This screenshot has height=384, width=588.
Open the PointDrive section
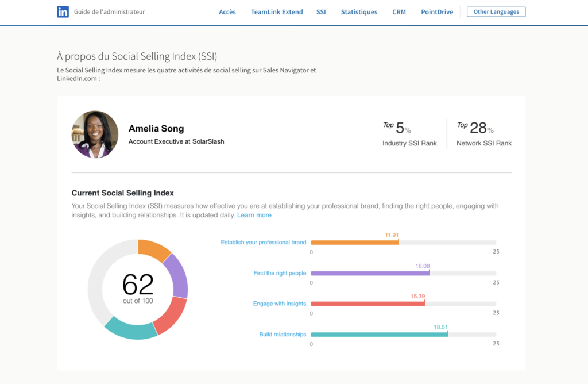pyautogui.click(x=437, y=11)
